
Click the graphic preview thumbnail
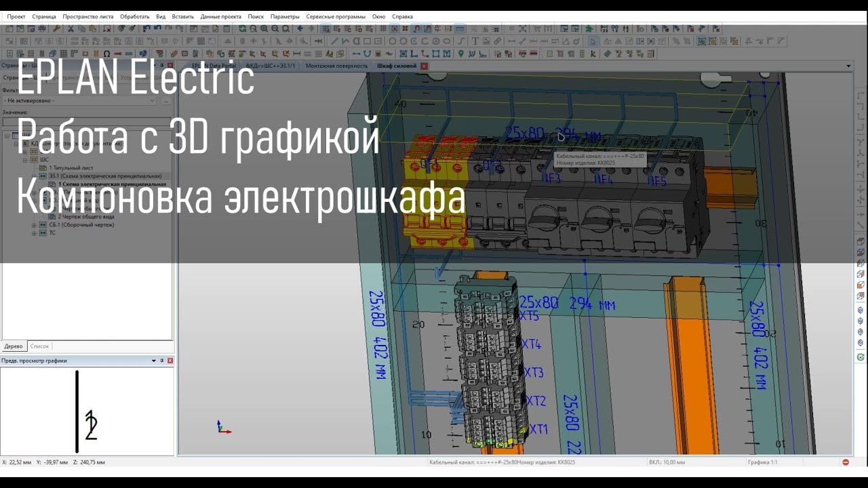tap(87, 411)
